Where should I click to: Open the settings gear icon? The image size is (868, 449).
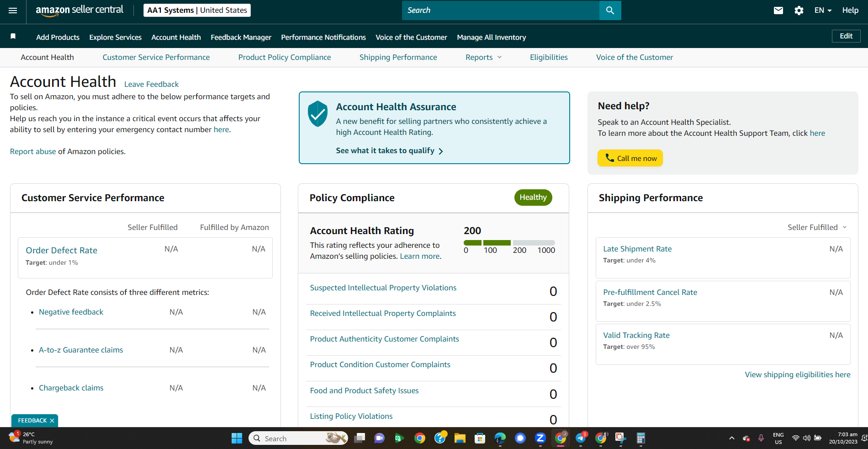point(799,10)
